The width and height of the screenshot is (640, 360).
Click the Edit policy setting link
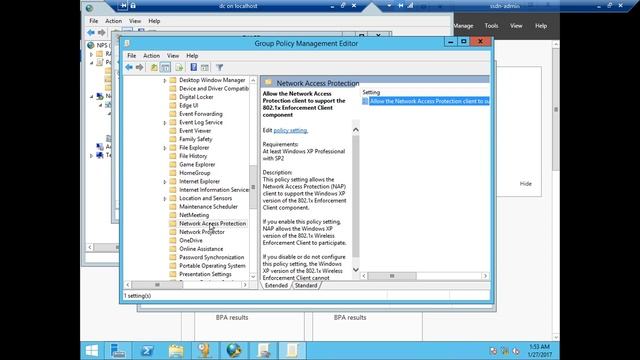click(x=290, y=130)
